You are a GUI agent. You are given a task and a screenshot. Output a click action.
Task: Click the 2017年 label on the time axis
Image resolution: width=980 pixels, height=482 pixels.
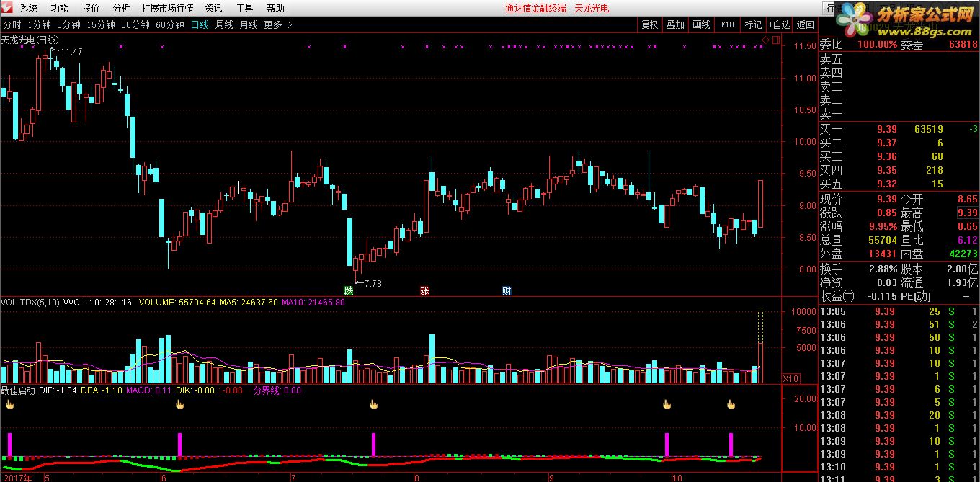click(17, 477)
